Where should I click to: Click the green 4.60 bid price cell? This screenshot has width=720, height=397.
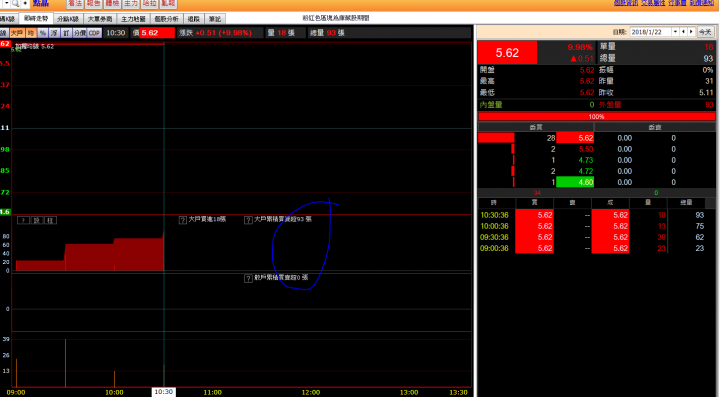click(x=575, y=182)
